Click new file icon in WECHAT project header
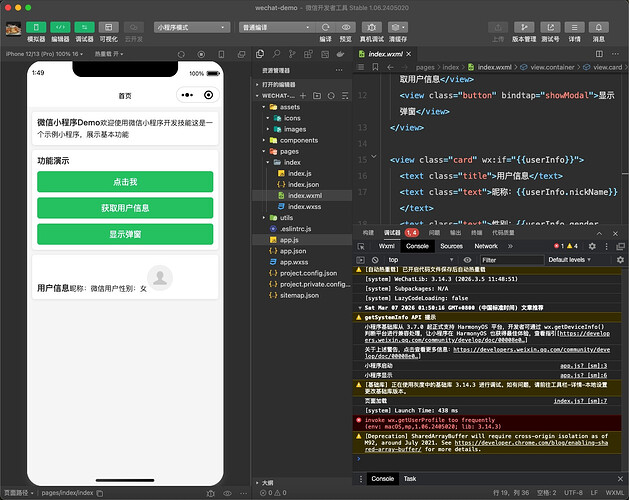The image size is (629, 500). click(x=303, y=96)
